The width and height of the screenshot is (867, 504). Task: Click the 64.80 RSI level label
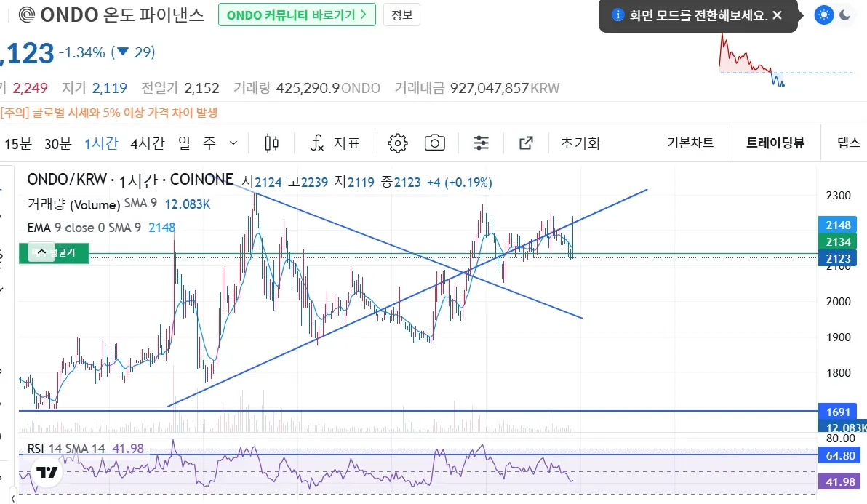point(840,456)
